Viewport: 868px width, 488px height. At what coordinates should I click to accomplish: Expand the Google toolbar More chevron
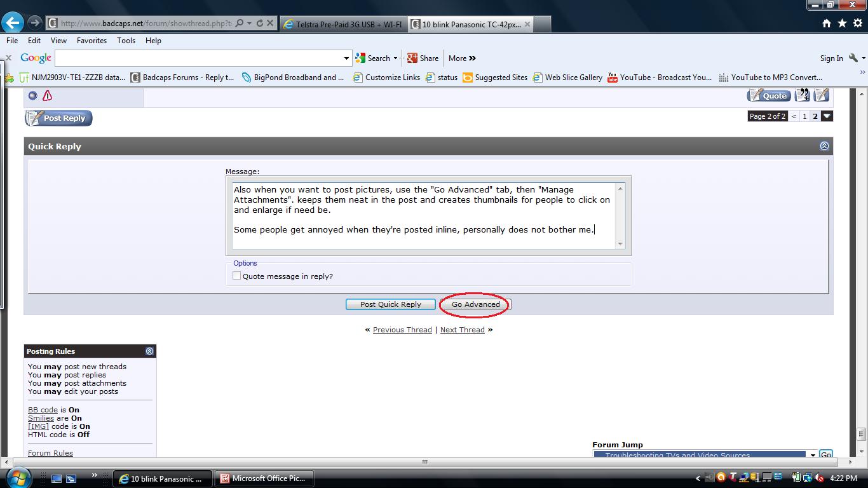click(x=472, y=58)
